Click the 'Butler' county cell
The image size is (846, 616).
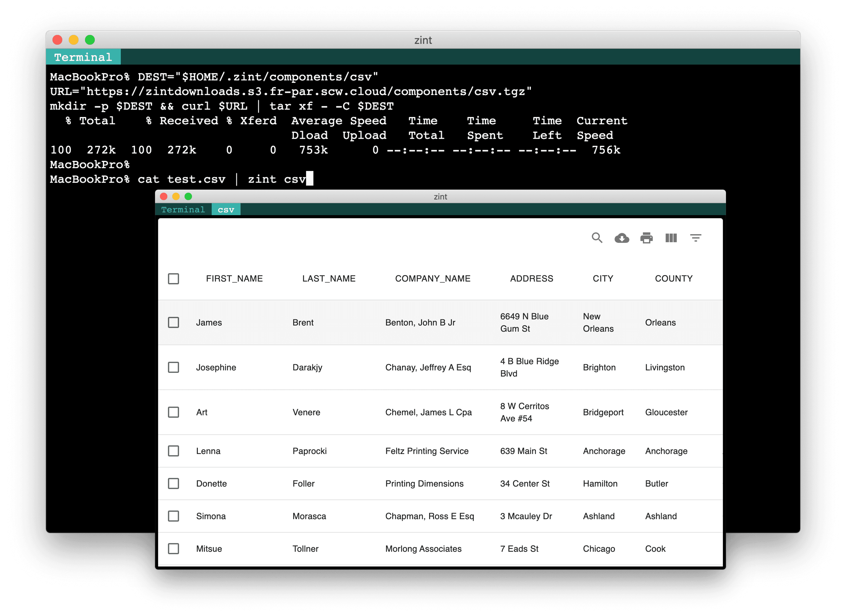point(657,484)
